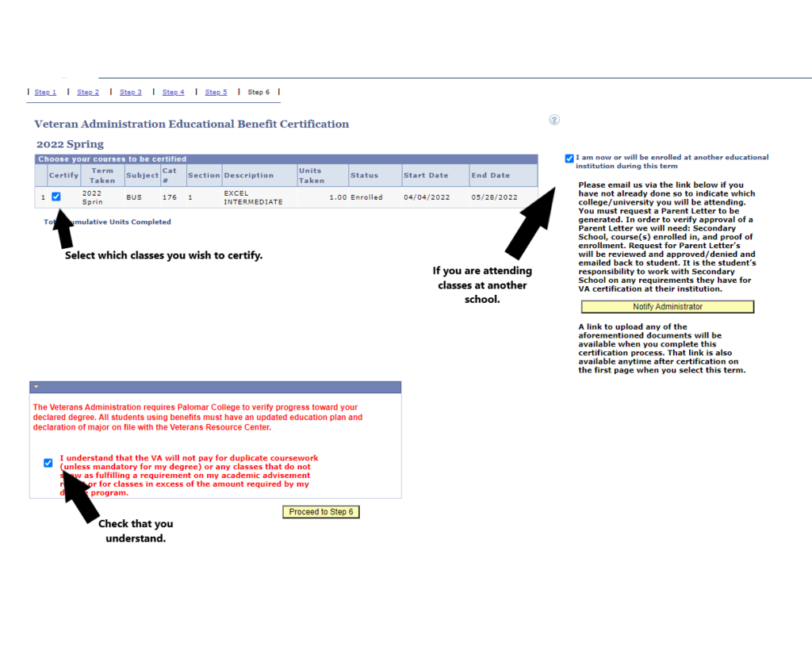Uncheck the Certify box for BUS 176
Screen dimensions: 812x650
(x=56, y=197)
